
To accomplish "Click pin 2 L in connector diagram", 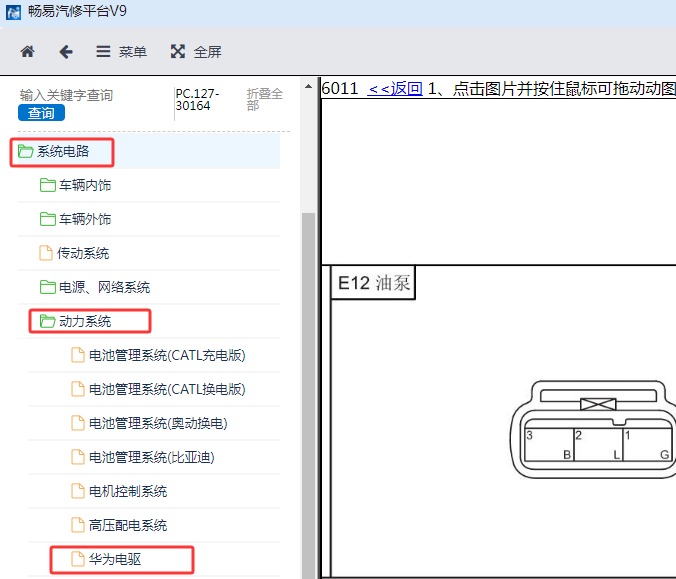I will (598, 445).
